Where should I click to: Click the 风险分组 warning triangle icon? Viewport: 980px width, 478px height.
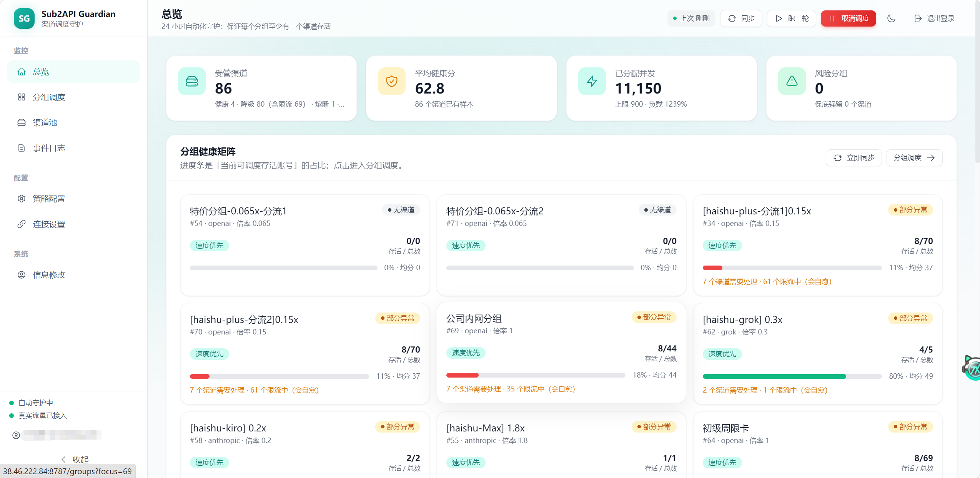pos(792,81)
